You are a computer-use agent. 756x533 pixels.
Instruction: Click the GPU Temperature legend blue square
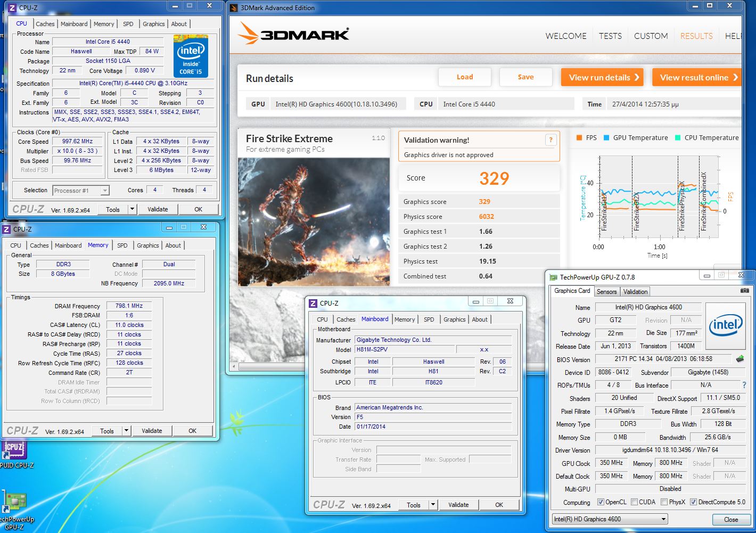(606, 137)
